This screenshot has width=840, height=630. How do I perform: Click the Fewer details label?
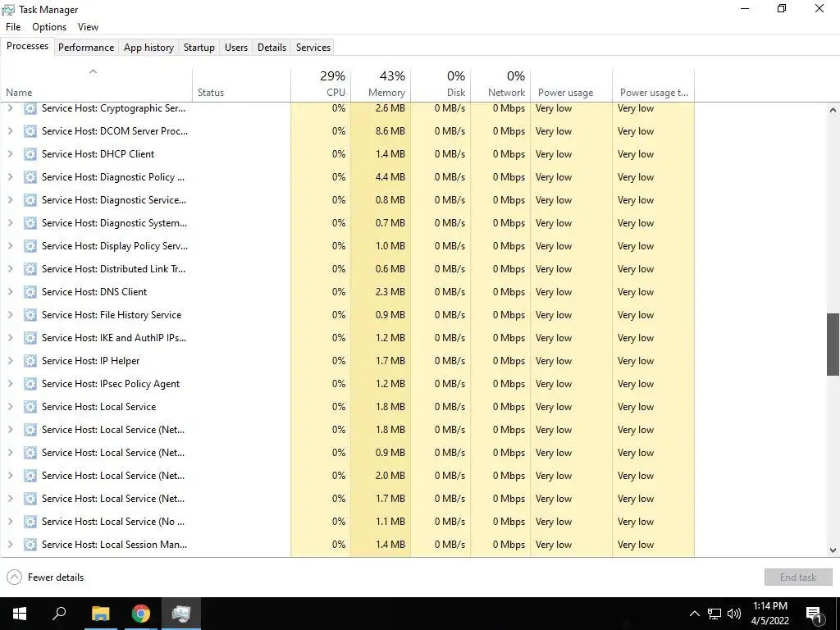point(56,577)
